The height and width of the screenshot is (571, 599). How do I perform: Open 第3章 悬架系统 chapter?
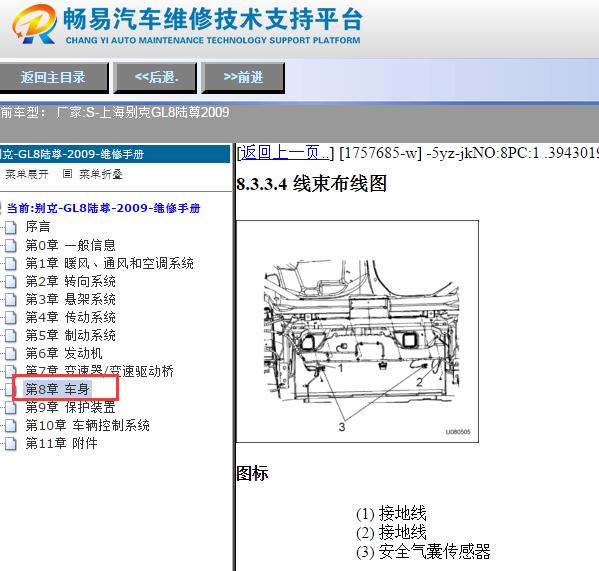pyautogui.click(x=70, y=299)
